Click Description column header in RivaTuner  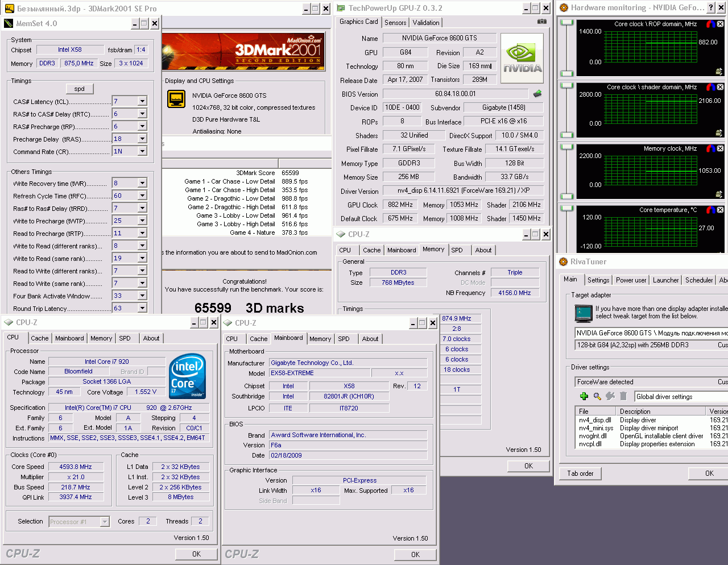pyautogui.click(x=660, y=411)
